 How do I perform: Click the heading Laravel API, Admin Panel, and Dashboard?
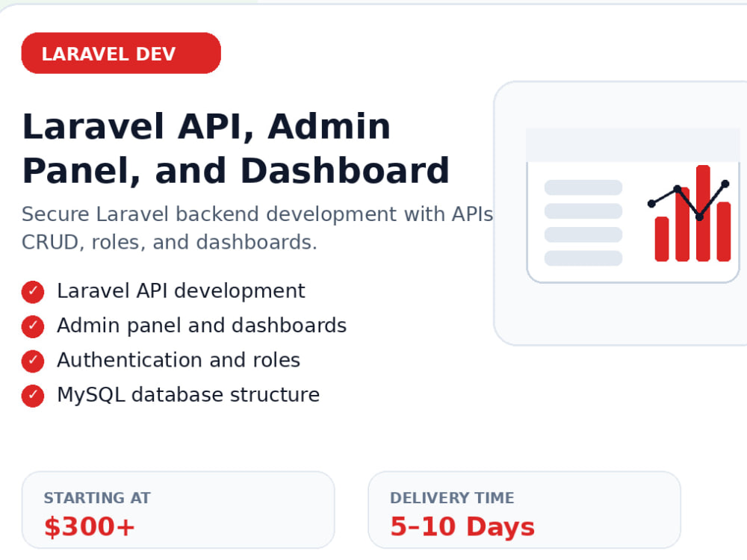(x=236, y=148)
